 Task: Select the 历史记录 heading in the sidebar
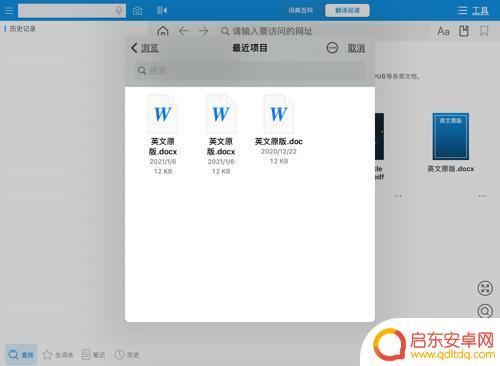click(x=22, y=29)
